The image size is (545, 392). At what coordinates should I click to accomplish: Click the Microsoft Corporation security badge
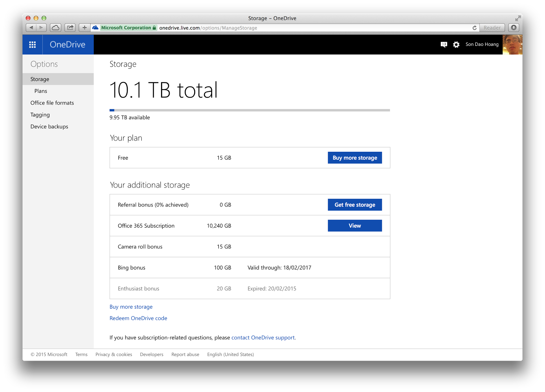tap(128, 28)
